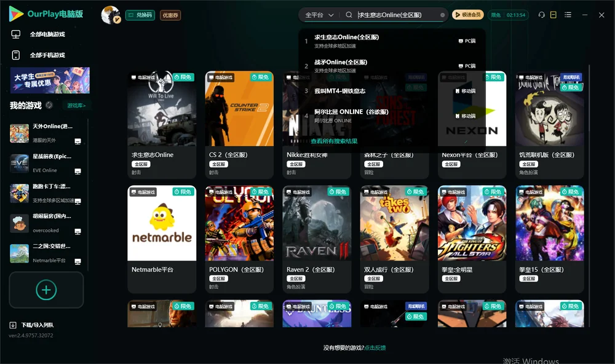Click the 电脑游戏 tag on Netmarble card
The image size is (615, 364).
point(143,192)
